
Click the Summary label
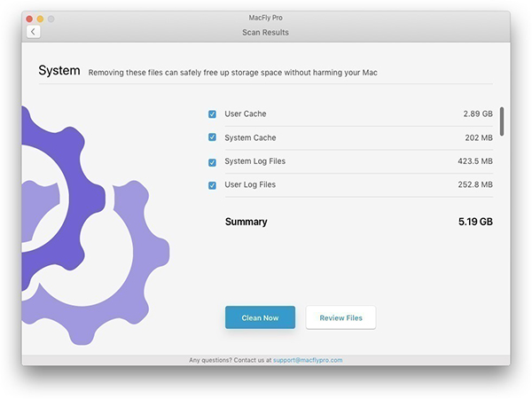pos(246,222)
